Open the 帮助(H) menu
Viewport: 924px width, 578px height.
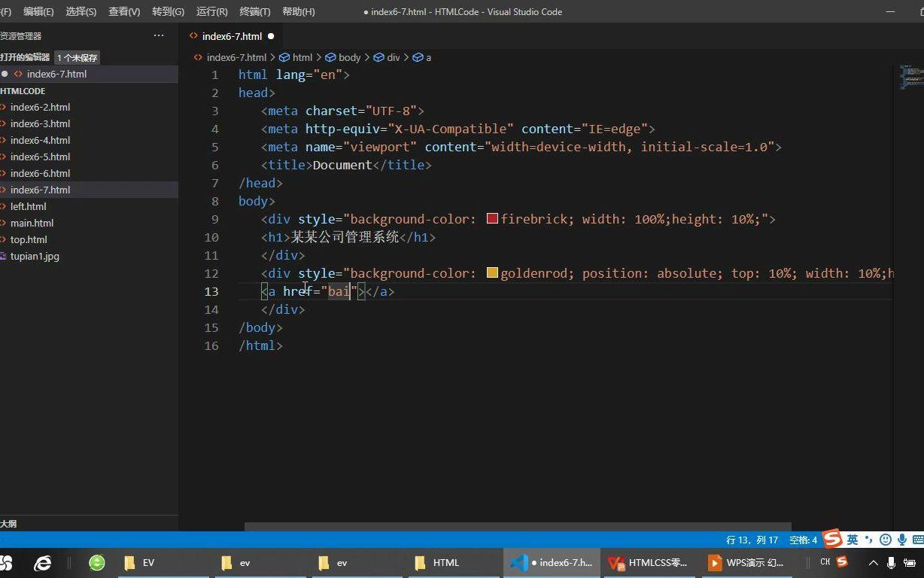[x=299, y=11]
